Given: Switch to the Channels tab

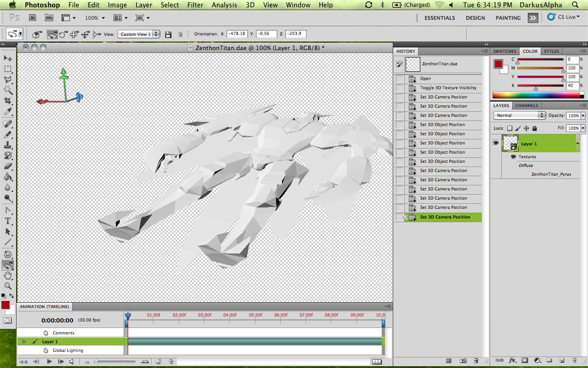Looking at the screenshot, I should click(526, 106).
